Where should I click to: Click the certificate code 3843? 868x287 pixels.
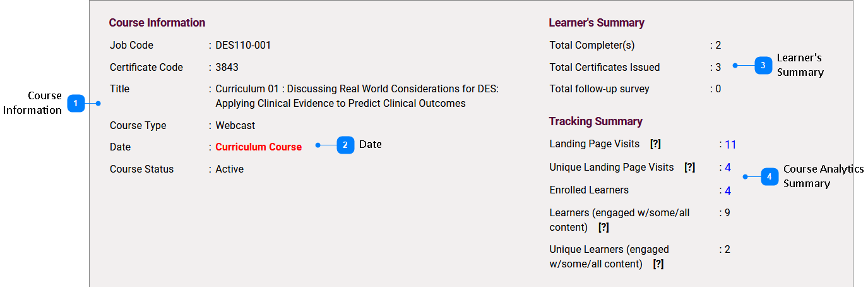[x=227, y=67]
